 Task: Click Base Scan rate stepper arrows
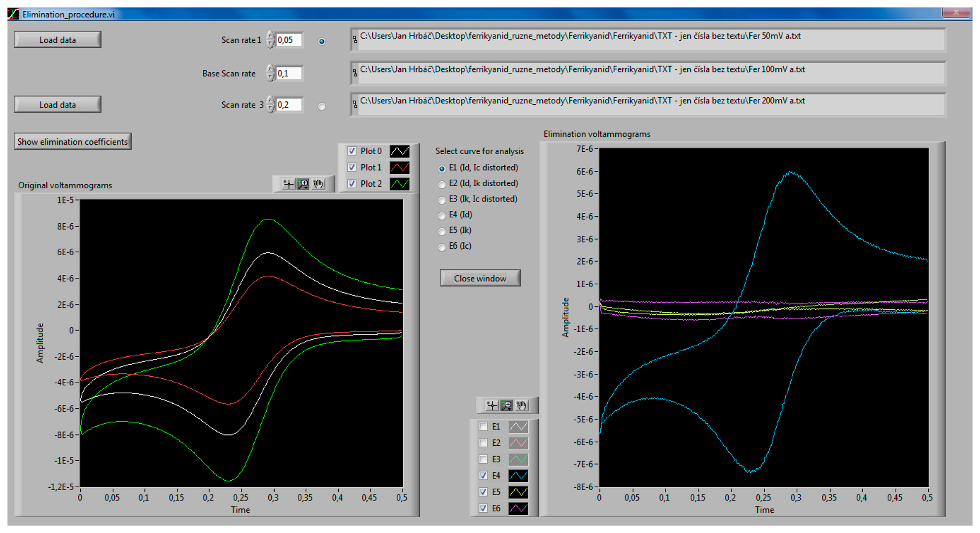point(270,73)
